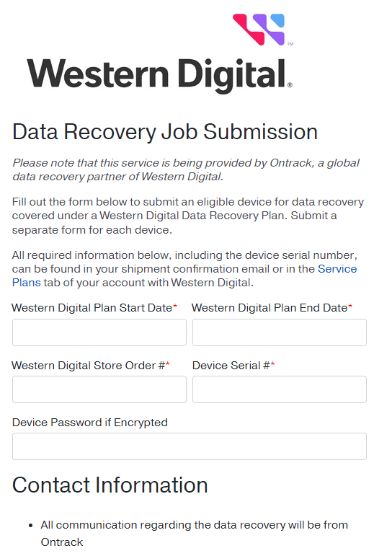Focus the Western Digital Plan Start Date field

point(99,332)
